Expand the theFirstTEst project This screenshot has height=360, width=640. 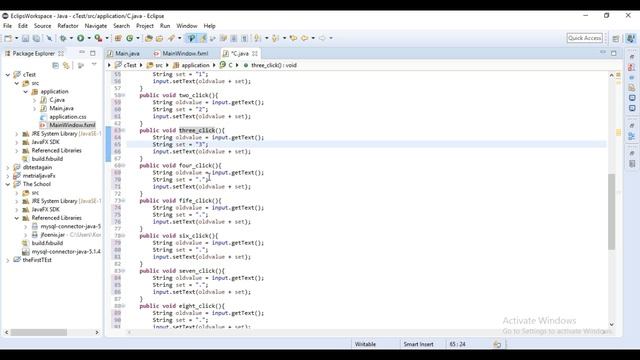coord(8,260)
